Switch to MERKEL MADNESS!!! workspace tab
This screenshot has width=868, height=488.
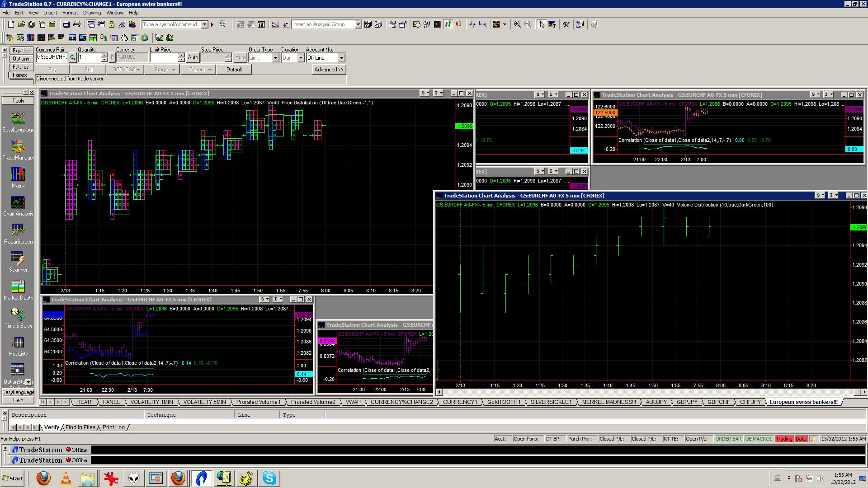click(x=609, y=402)
